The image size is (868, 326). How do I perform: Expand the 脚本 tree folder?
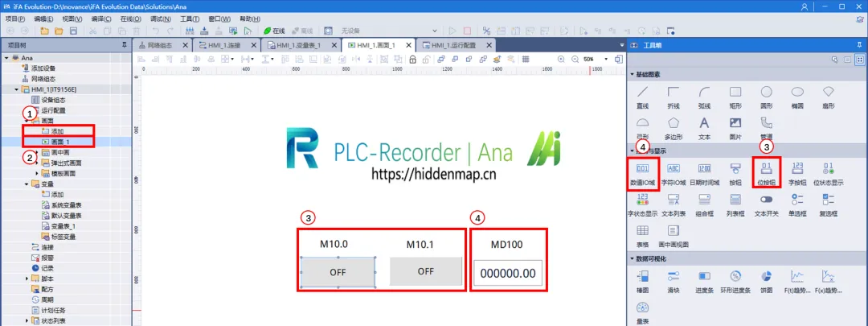coord(27,279)
